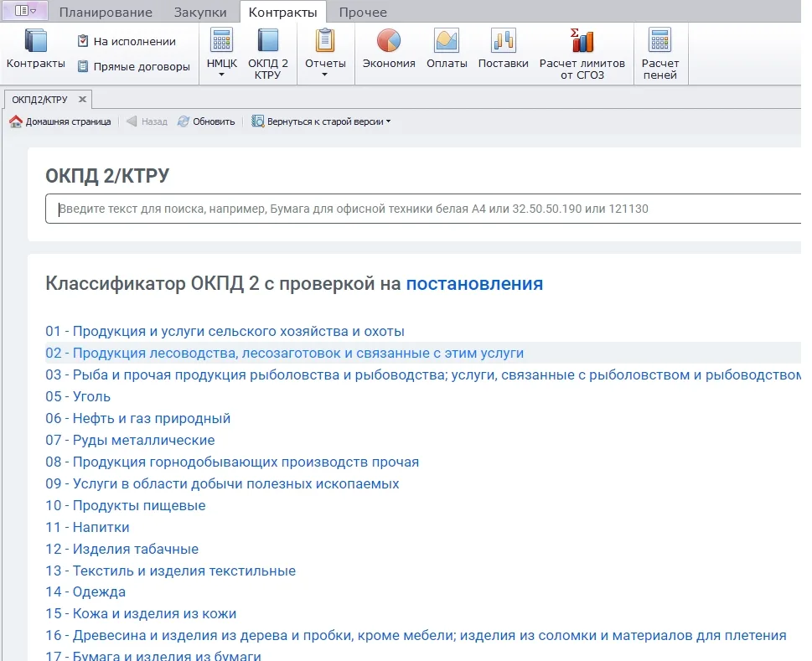Open category 10 - Продукты пищевые
Screen dimensions: 812x661
126,505
